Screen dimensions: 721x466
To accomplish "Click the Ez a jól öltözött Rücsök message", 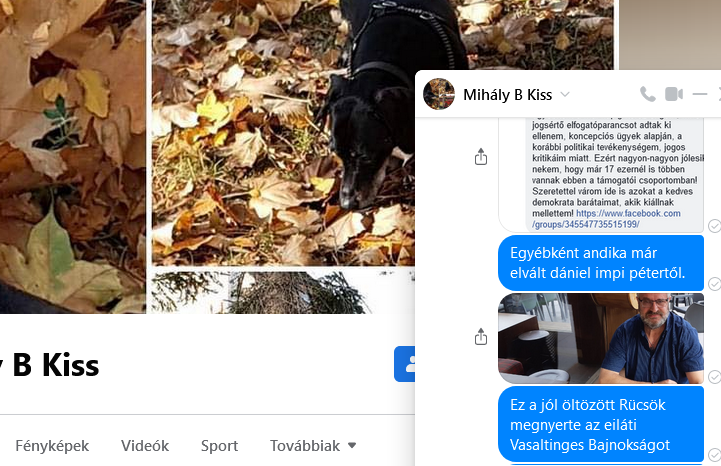I will (x=601, y=424).
